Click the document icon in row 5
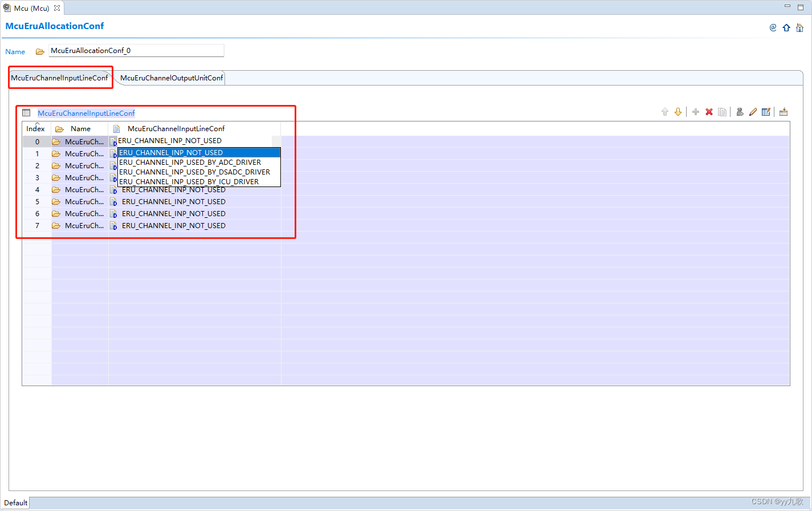 point(113,201)
